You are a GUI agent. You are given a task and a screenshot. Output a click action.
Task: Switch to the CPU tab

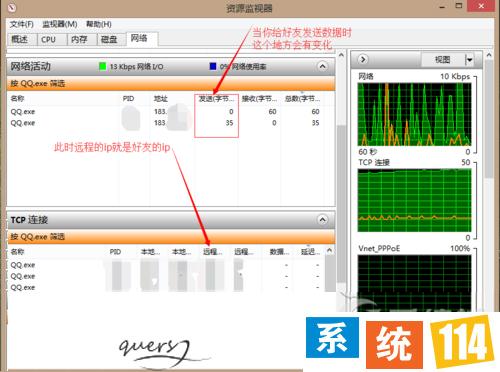tap(51, 39)
